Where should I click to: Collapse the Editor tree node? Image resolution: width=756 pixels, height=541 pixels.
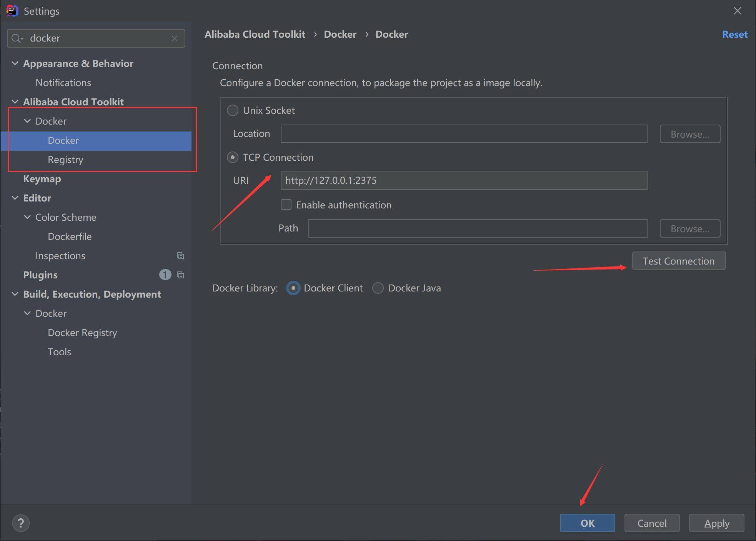pyautogui.click(x=15, y=198)
